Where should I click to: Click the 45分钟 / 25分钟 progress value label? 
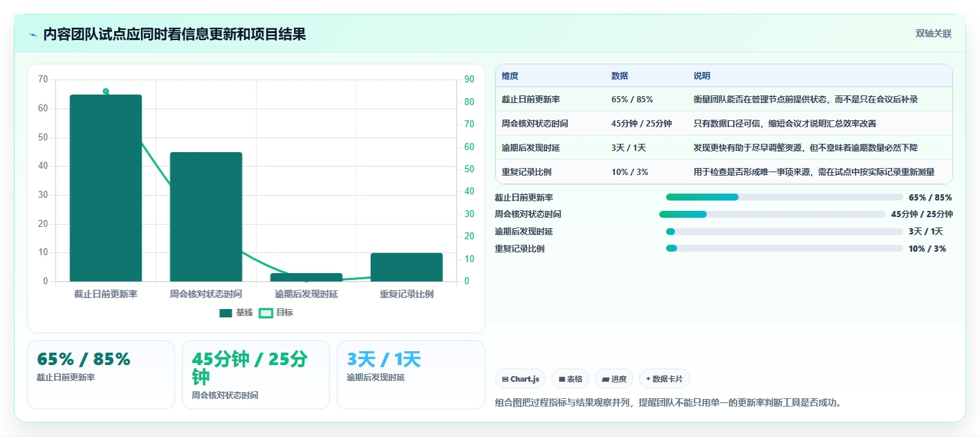pyautogui.click(x=922, y=214)
